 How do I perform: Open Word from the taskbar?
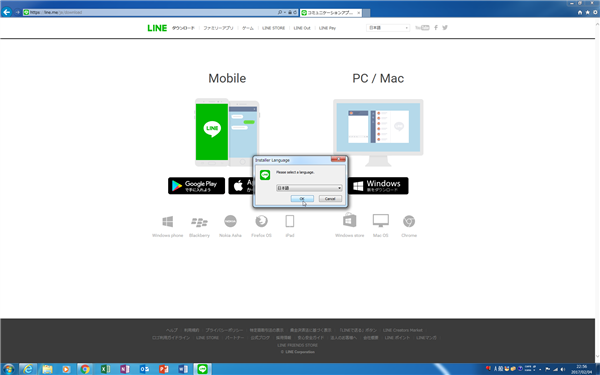(x=183, y=369)
